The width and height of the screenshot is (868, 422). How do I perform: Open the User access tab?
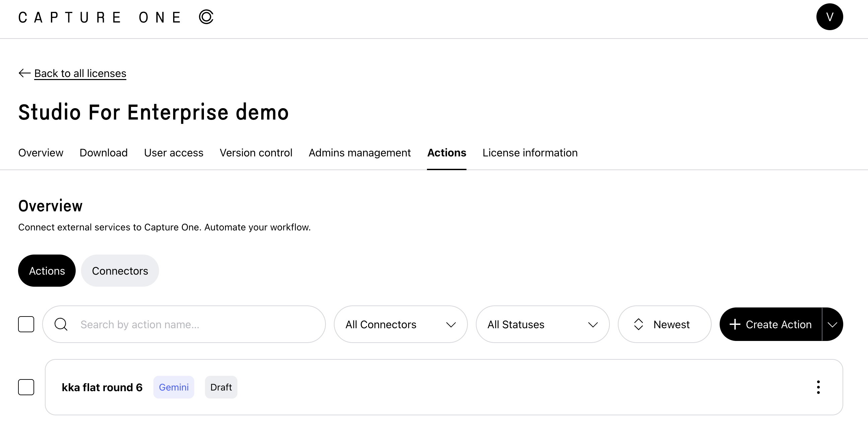(x=173, y=153)
